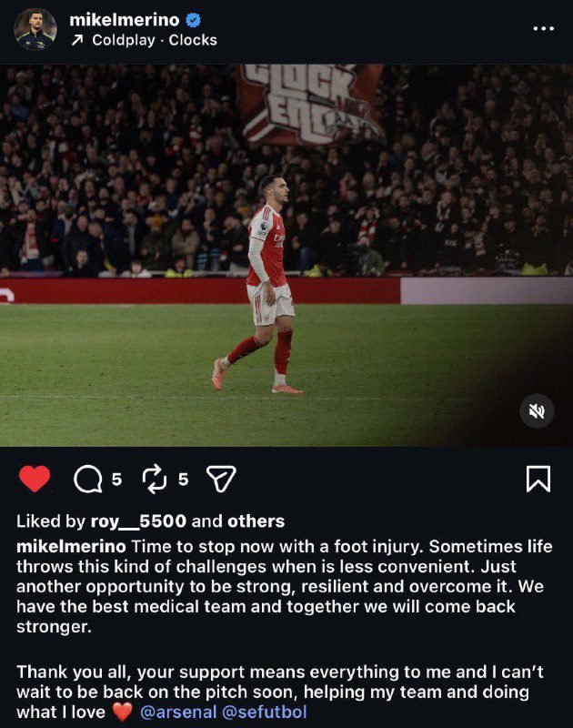Tap the audio arrow icon beside Coldplay
573x728 pixels.
click(x=77, y=40)
